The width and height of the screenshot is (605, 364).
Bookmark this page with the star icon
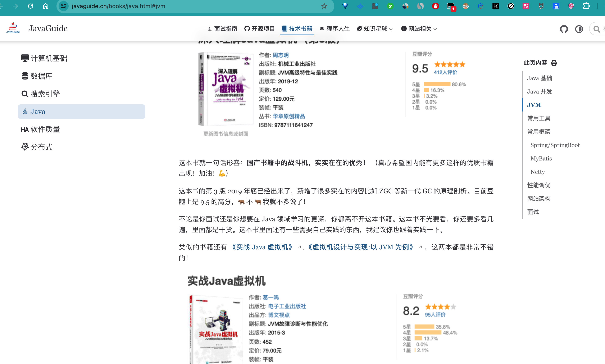pyautogui.click(x=324, y=6)
